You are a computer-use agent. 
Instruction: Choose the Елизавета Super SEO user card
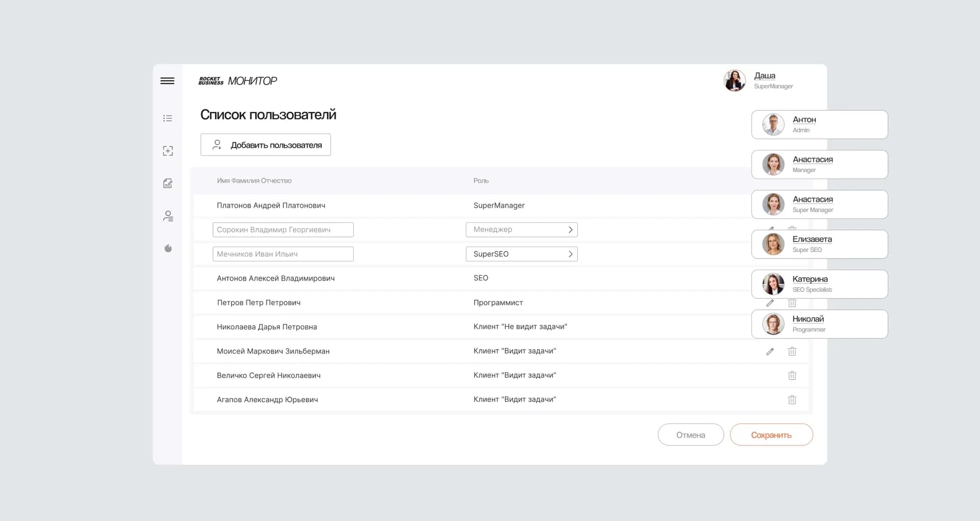tap(819, 244)
